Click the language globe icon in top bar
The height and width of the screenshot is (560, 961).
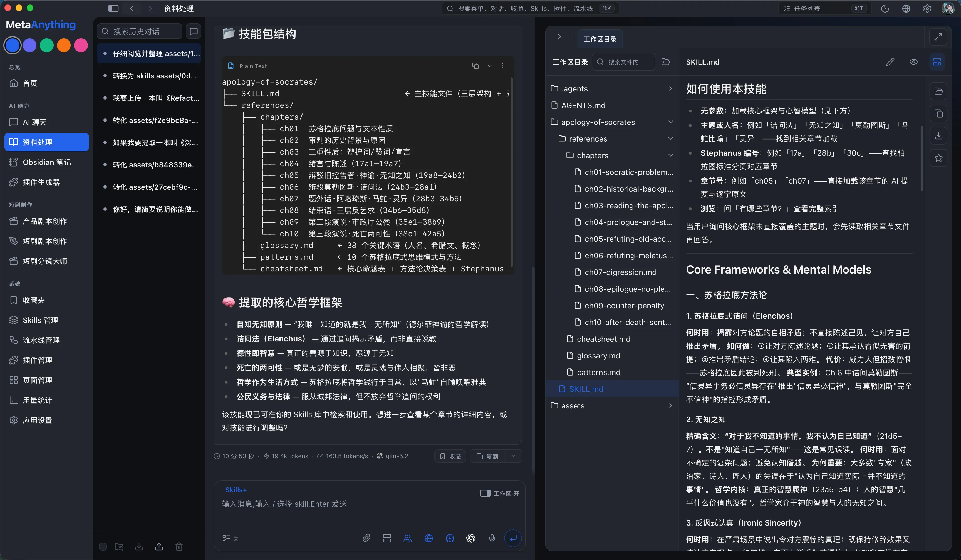coord(906,8)
